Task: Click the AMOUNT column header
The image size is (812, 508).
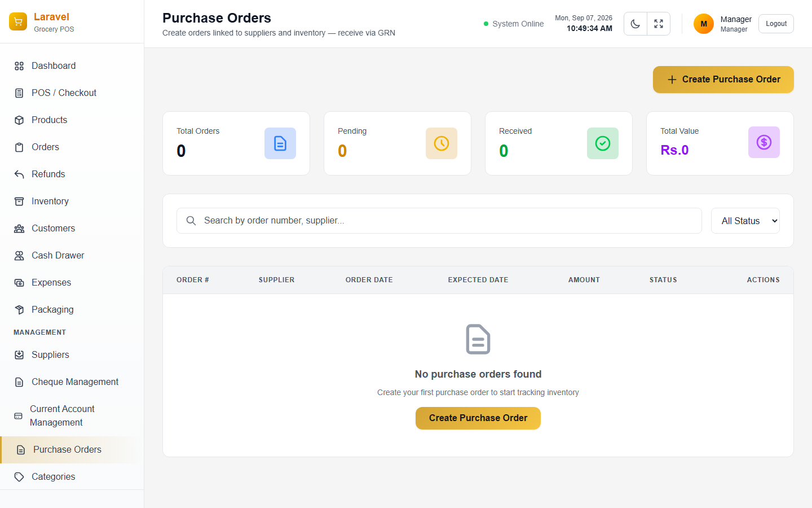Action: (x=584, y=280)
